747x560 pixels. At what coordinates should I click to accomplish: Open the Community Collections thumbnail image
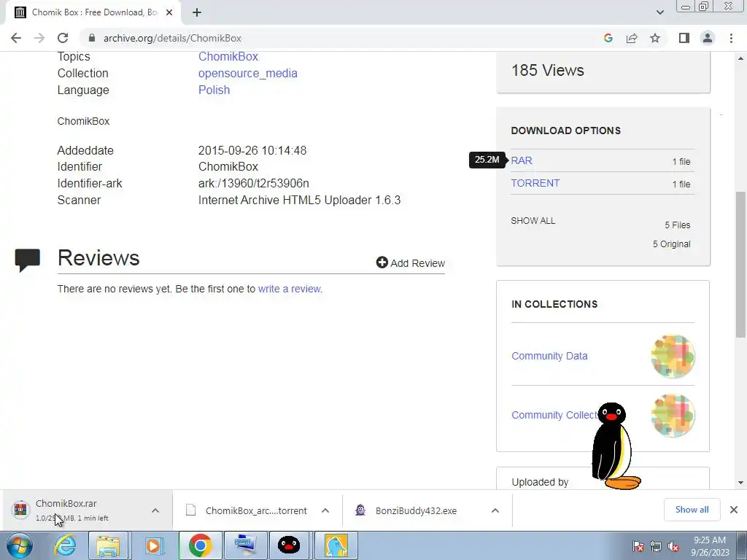pos(673,415)
